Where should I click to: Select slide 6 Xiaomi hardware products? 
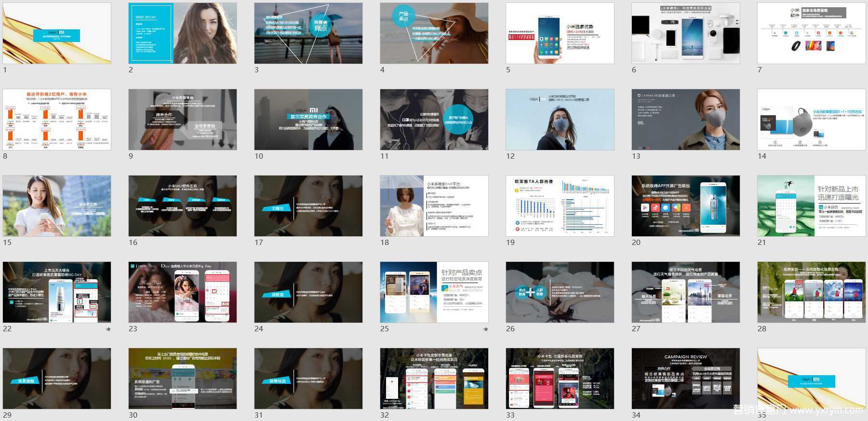[x=686, y=33]
